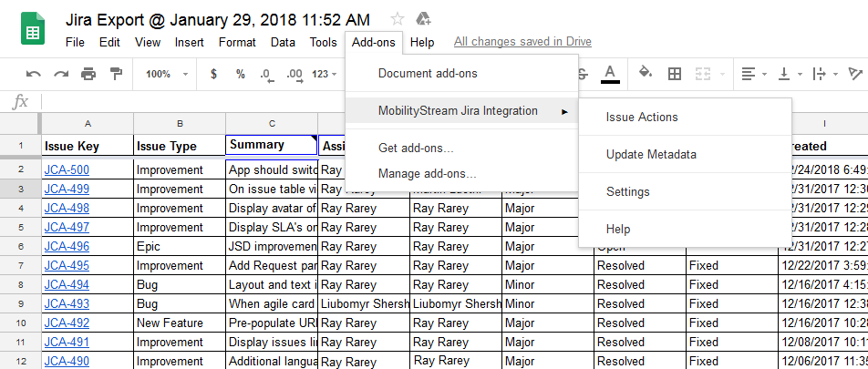Click the undo arrow icon
The width and height of the screenshot is (868, 369).
tap(34, 74)
